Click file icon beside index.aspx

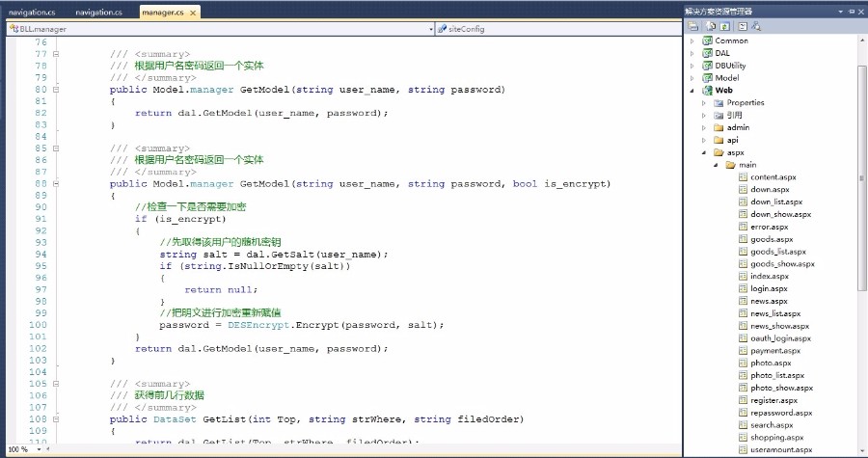[743, 277]
